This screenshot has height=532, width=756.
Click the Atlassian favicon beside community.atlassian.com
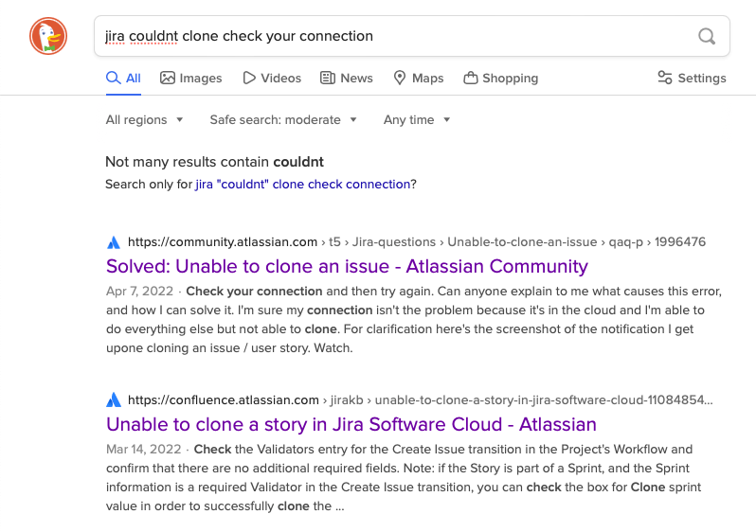[x=114, y=242]
